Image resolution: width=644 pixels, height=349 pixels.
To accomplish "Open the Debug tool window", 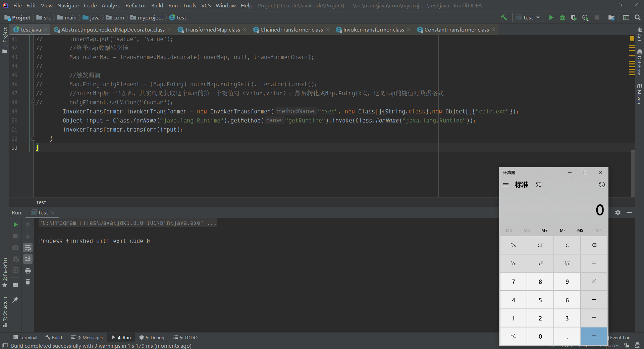I will (x=152, y=338).
